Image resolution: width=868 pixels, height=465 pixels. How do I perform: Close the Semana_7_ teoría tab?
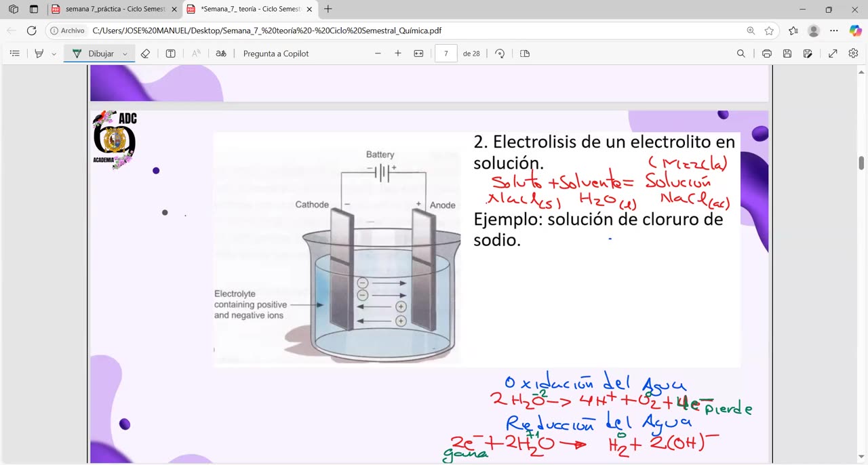(x=310, y=9)
